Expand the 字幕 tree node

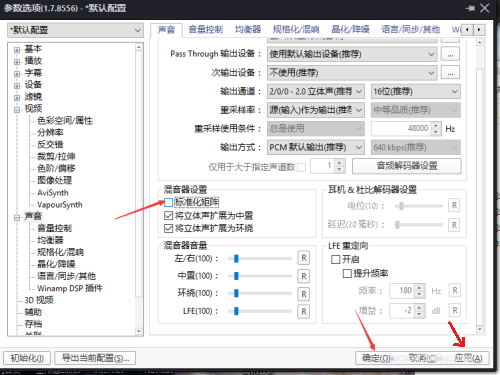17,74
